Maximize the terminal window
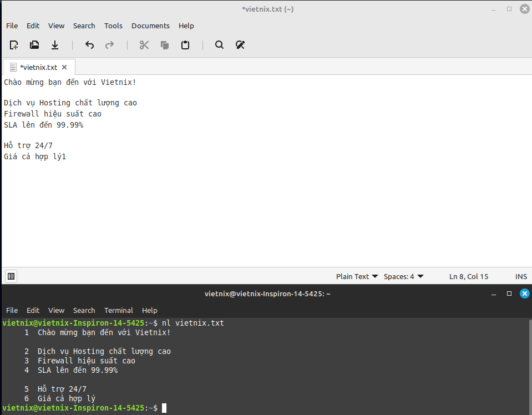532x415 pixels. tap(509, 294)
